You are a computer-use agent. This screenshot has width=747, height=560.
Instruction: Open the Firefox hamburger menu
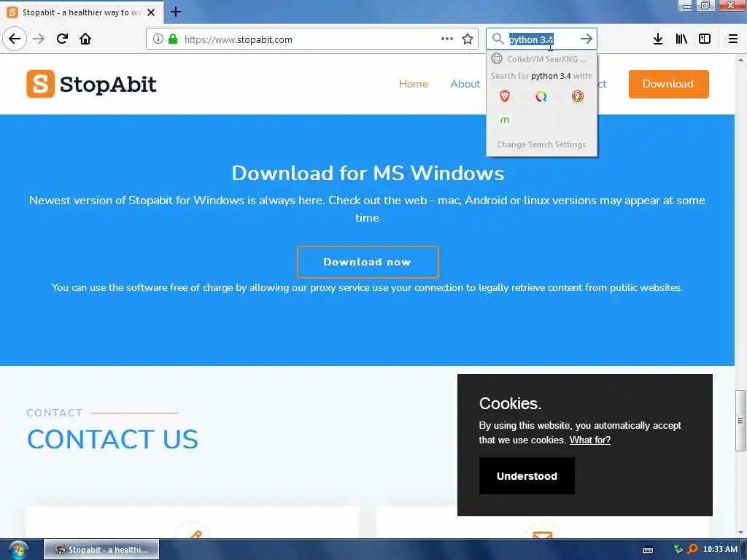(x=733, y=39)
